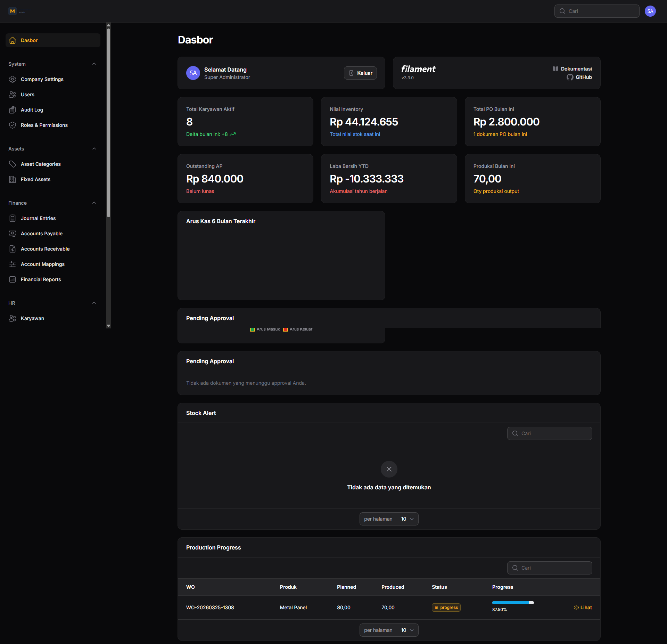The width and height of the screenshot is (667, 644).
Task: Click the 87.50% progress bar
Action: 513,603
